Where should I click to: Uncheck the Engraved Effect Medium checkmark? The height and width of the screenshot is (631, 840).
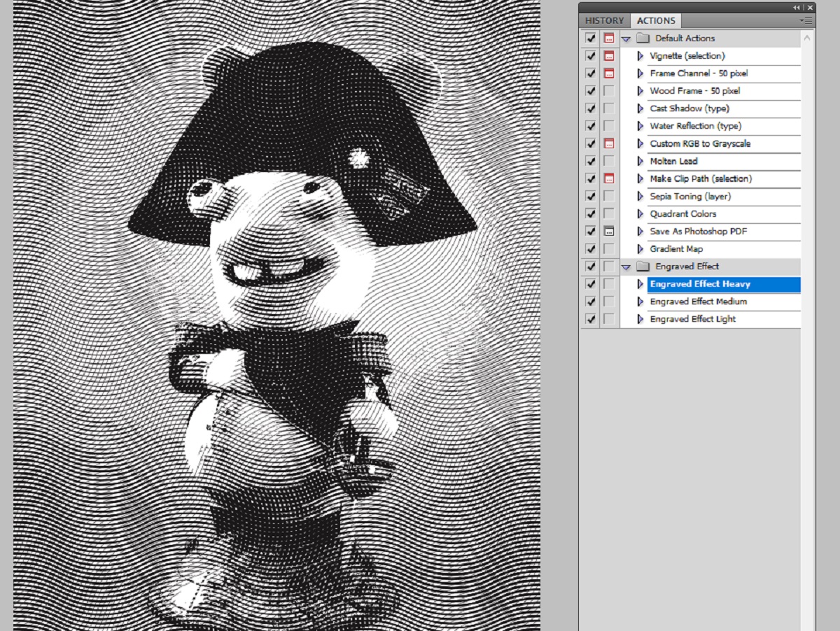[x=591, y=302]
